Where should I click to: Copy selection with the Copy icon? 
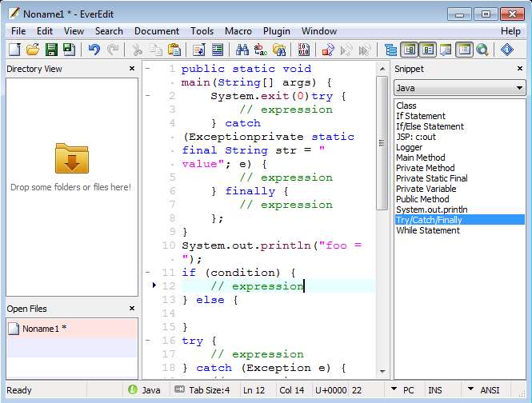156,50
